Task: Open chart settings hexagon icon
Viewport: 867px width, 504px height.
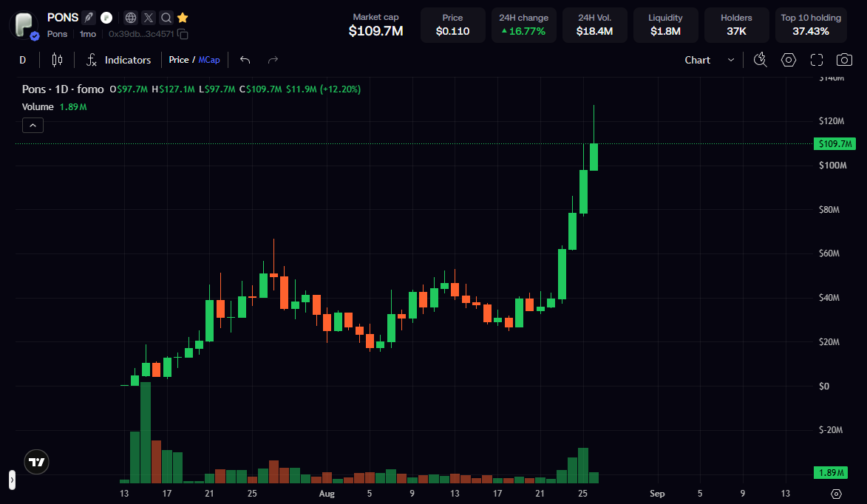Action: 789,60
